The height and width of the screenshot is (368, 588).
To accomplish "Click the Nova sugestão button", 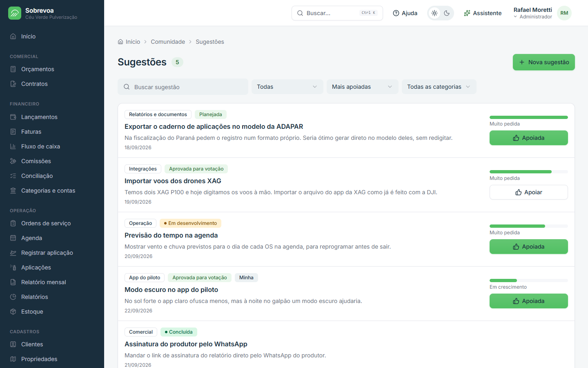I will click(544, 62).
